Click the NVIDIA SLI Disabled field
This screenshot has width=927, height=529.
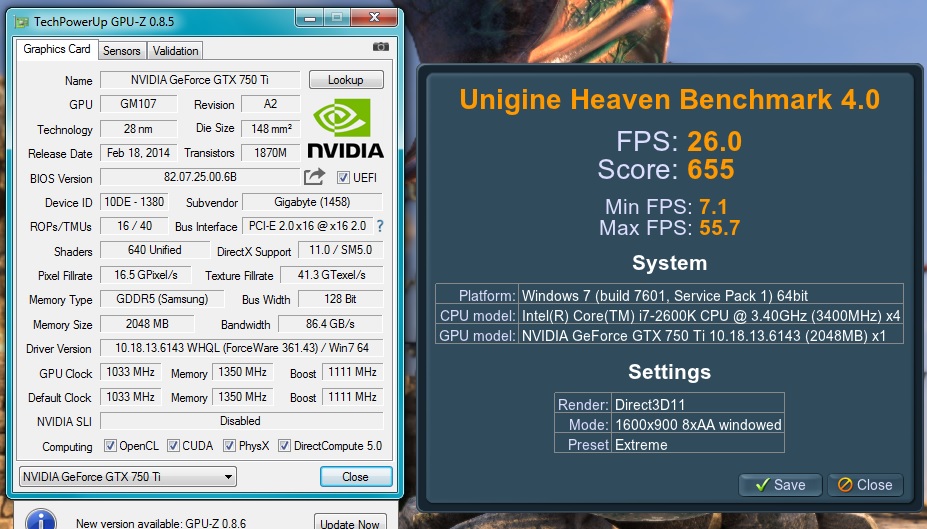(x=241, y=421)
